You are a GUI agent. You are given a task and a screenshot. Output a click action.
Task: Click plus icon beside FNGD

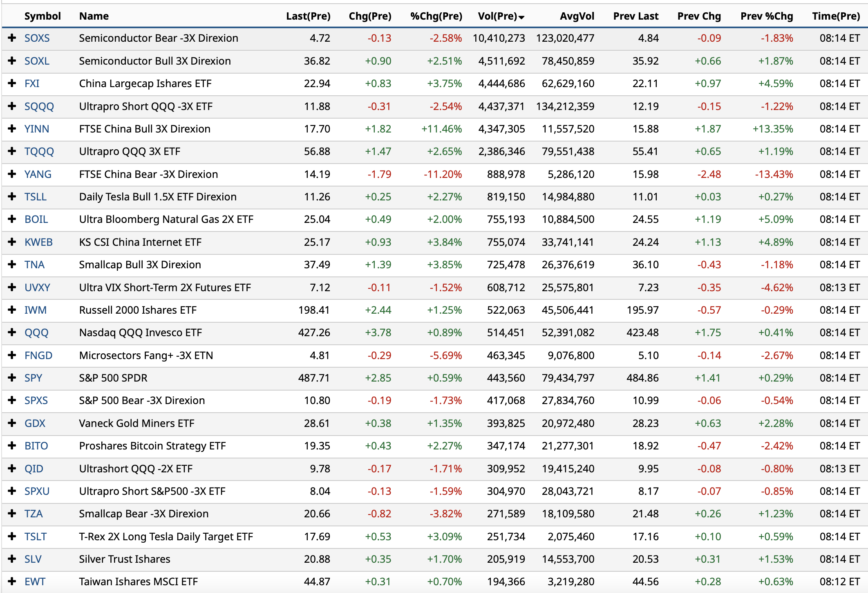[x=12, y=355]
